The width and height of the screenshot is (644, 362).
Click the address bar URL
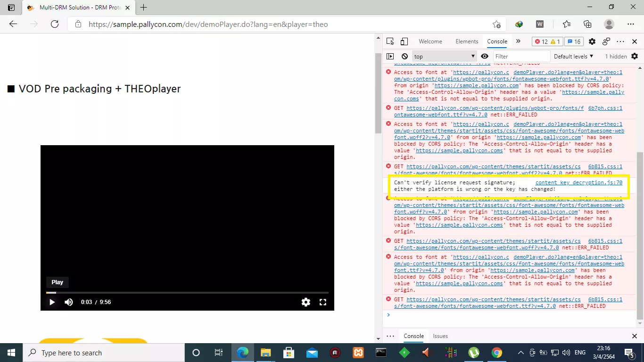[208, 24]
